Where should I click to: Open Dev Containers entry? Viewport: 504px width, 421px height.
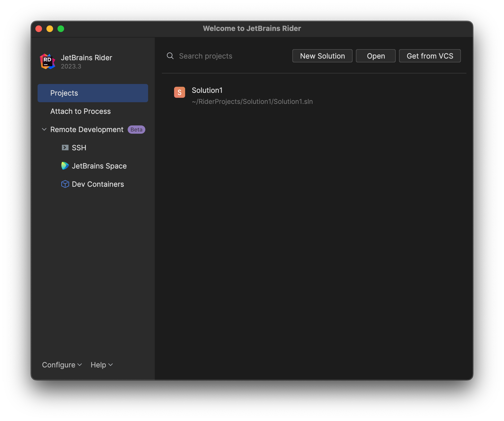tap(93, 184)
